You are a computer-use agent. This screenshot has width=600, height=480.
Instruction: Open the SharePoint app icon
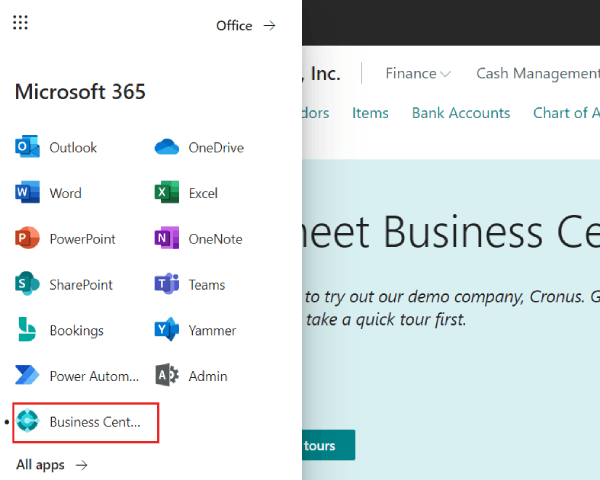[x=27, y=284]
